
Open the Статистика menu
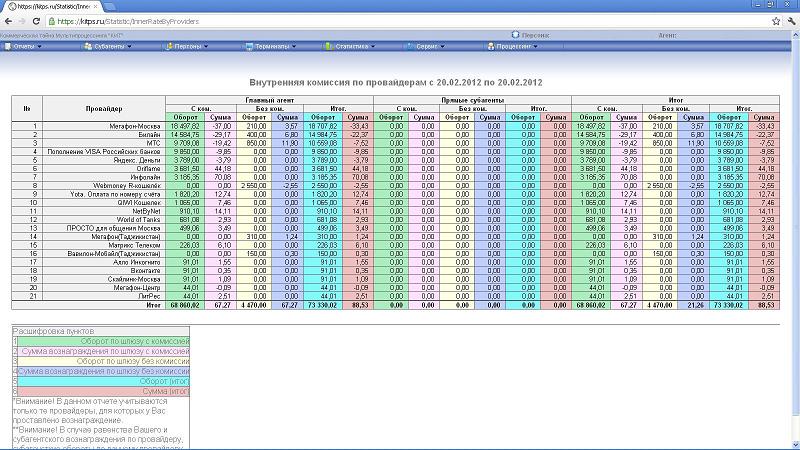click(x=351, y=46)
